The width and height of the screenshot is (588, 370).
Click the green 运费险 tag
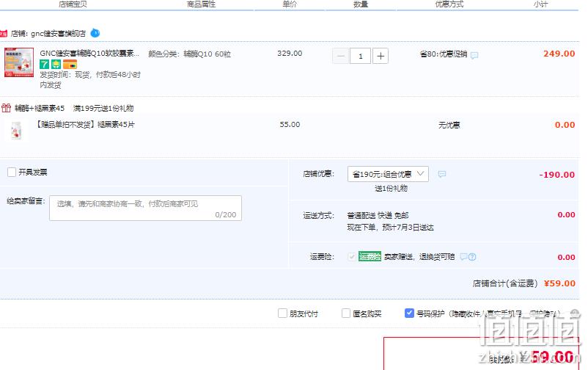[370, 256]
